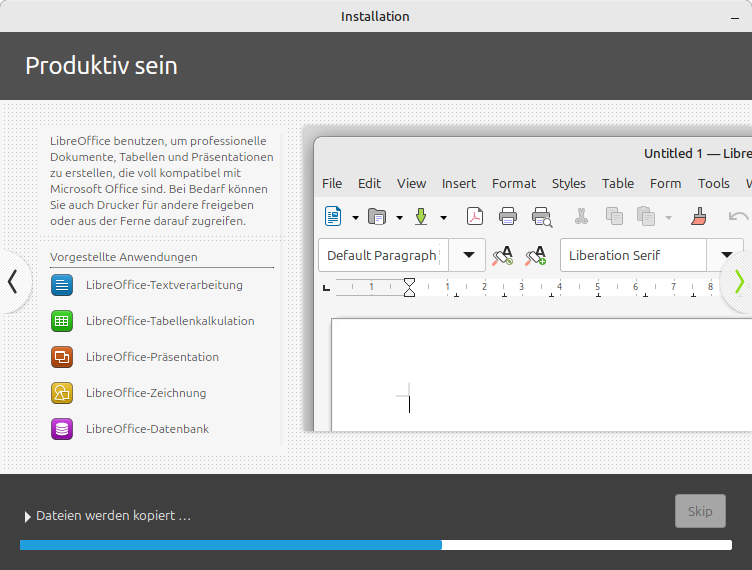The width and height of the screenshot is (752, 570).
Task: Open the Liberation Serif font dropdown arrow
Action: [x=727, y=255]
